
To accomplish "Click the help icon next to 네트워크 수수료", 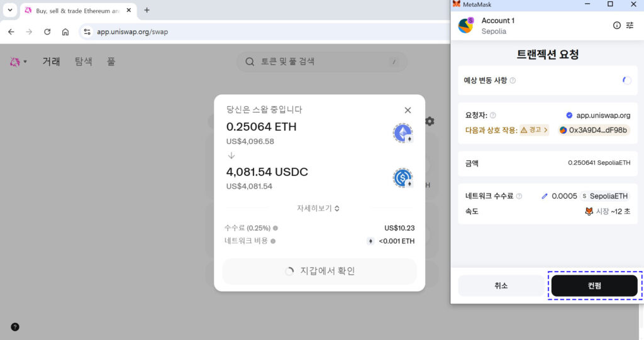I will click(519, 196).
